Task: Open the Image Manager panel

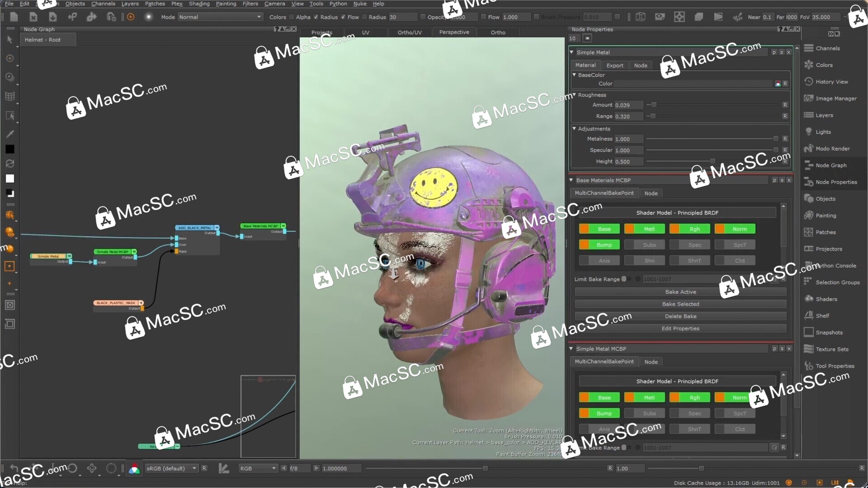Action: 834,99
